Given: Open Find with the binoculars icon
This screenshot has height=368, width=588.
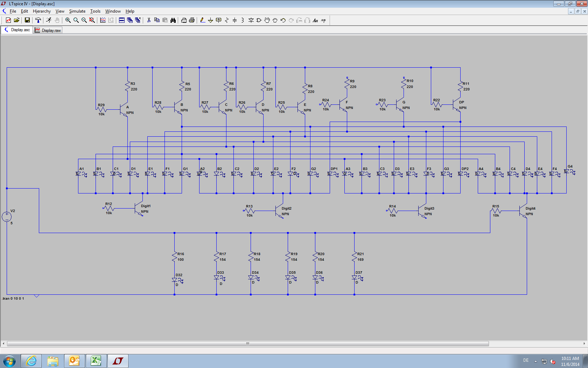Looking at the screenshot, I should (173, 20).
